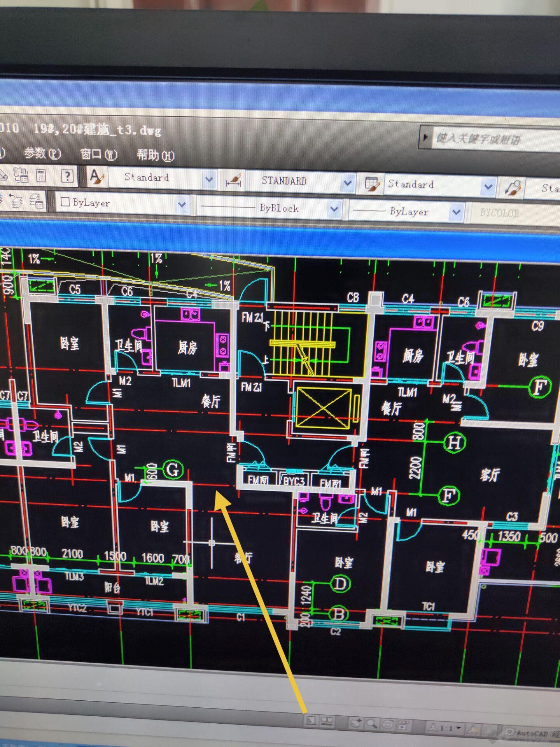Open the Dimension Style manager icon
This screenshot has height=747, width=560.
click(234, 181)
